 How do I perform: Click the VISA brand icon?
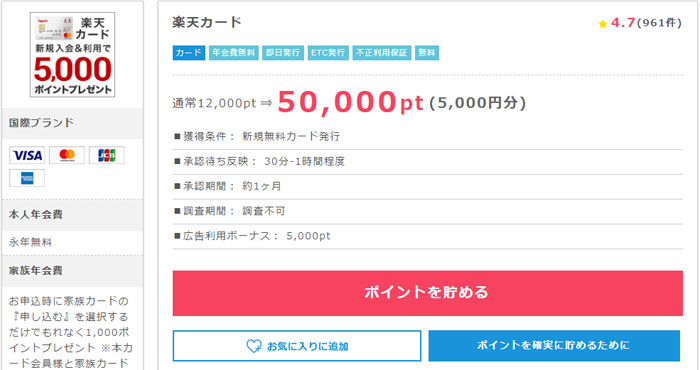point(27,155)
